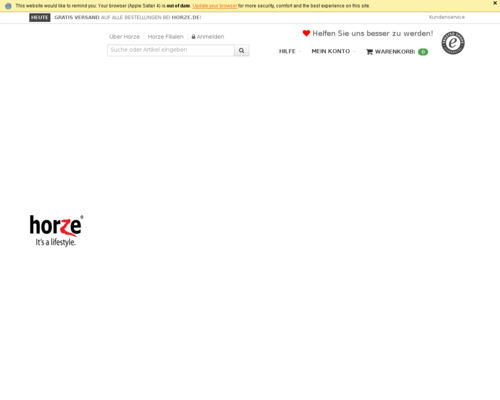Click the HEUTE badge
Image resolution: width=500 pixels, height=400 pixels.
click(40, 18)
